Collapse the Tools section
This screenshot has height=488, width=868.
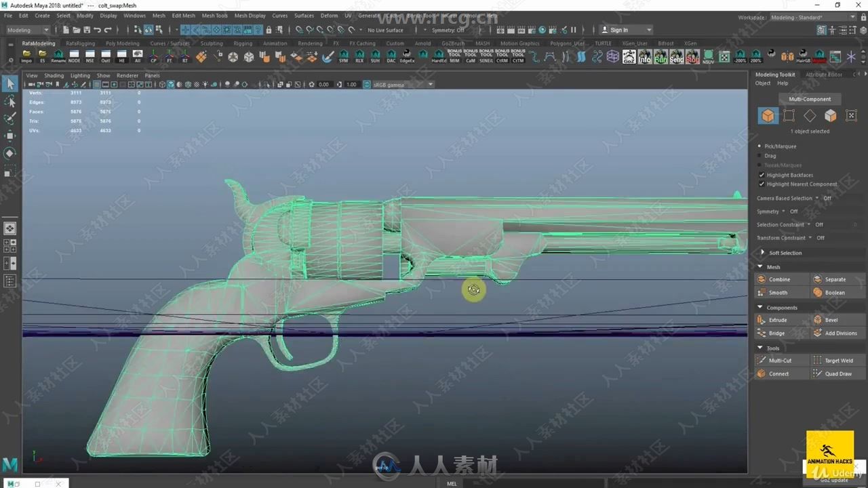click(x=760, y=348)
